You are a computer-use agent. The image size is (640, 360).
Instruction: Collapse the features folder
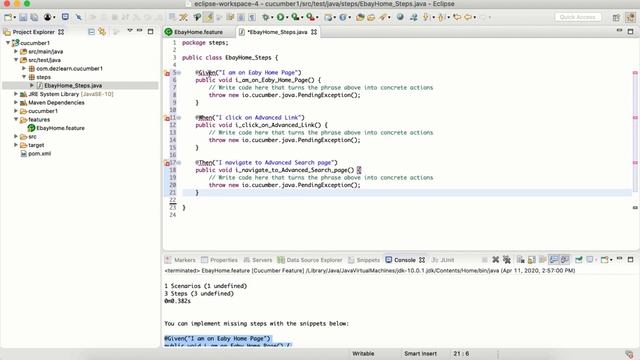pyautogui.click(x=16, y=119)
